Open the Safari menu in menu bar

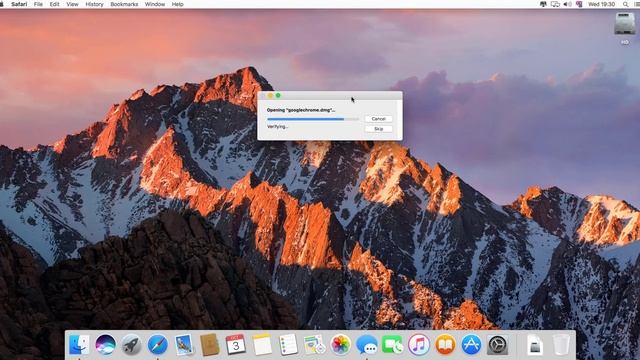click(x=19, y=4)
